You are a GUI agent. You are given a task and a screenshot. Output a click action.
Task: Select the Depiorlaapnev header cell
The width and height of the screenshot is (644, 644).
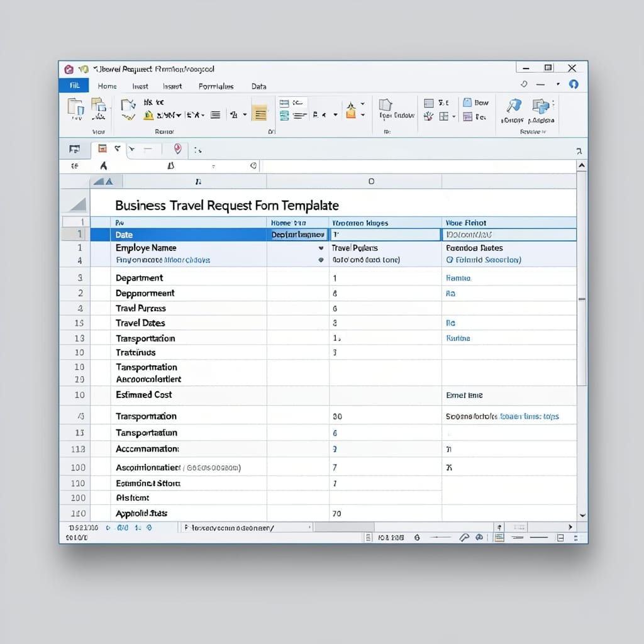(297, 235)
